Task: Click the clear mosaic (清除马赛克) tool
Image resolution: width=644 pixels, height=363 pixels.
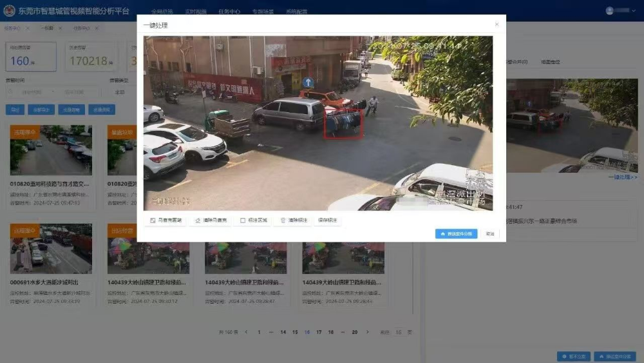Action: click(211, 221)
